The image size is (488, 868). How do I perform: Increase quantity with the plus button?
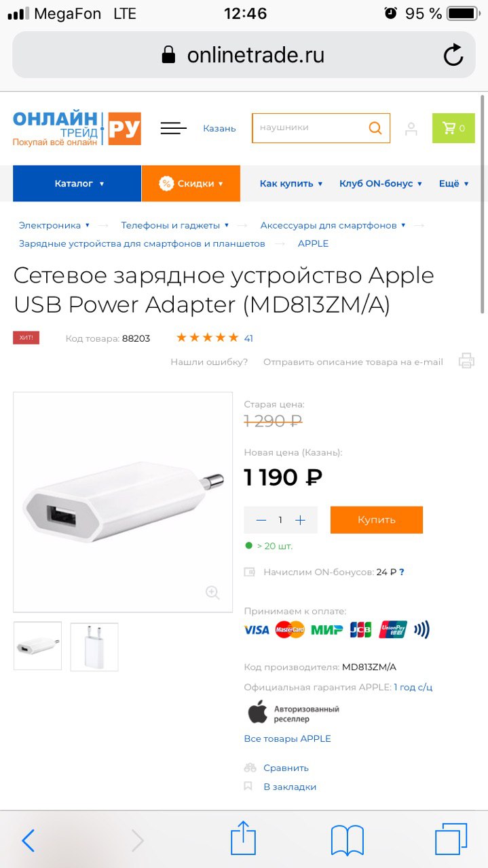pyautogui.click(x=301, y=520)
